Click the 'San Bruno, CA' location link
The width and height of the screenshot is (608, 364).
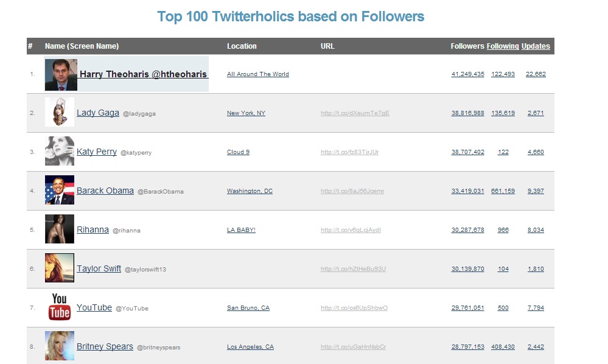[248, 308]
